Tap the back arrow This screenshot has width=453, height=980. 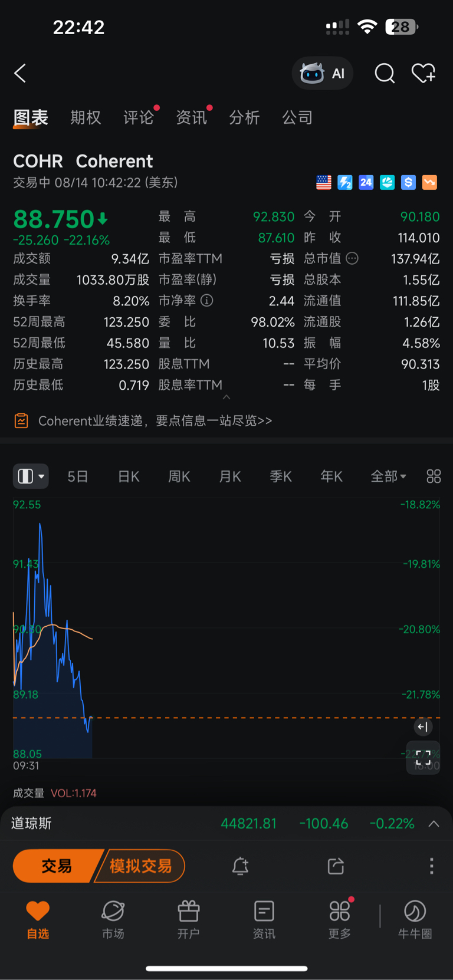pos(20,73)
